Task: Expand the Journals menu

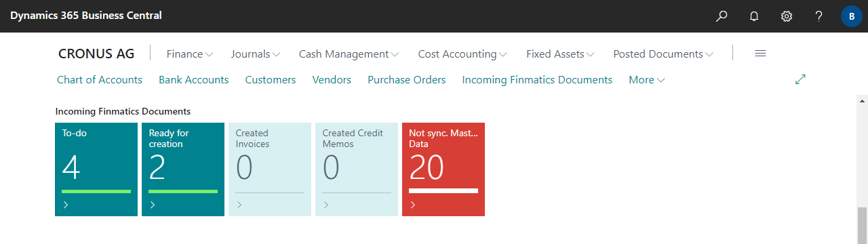Action: pyautogui.click(x=256, y=54)
